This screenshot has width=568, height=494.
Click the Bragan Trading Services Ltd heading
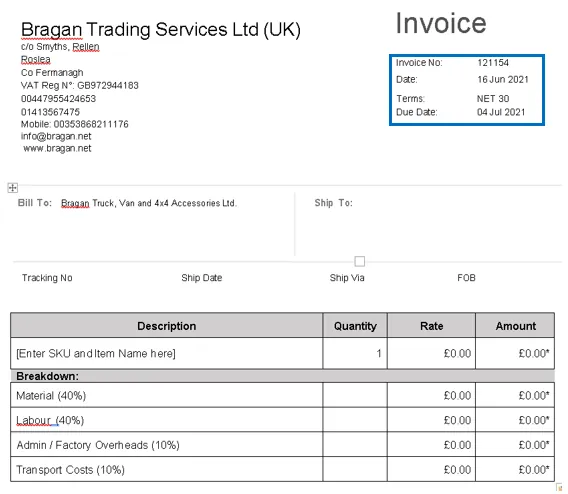point(160,30)
